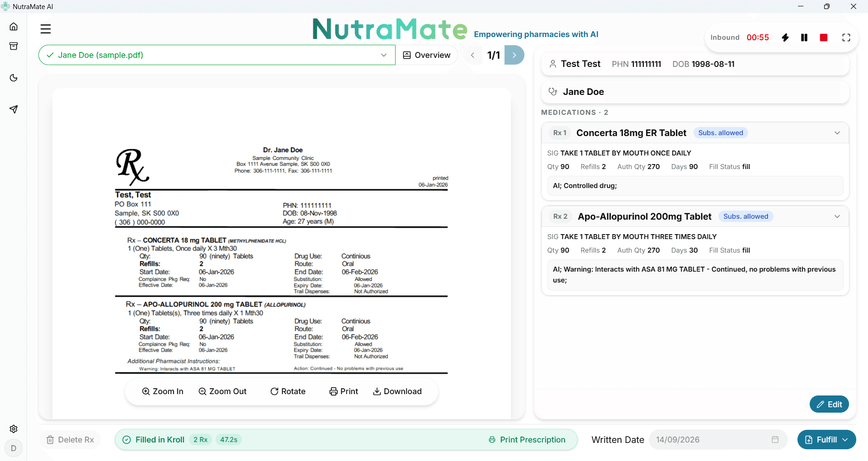Screen dimensions: 868x461
Task: Toggle dark mode moon icon
Action: 14,78
